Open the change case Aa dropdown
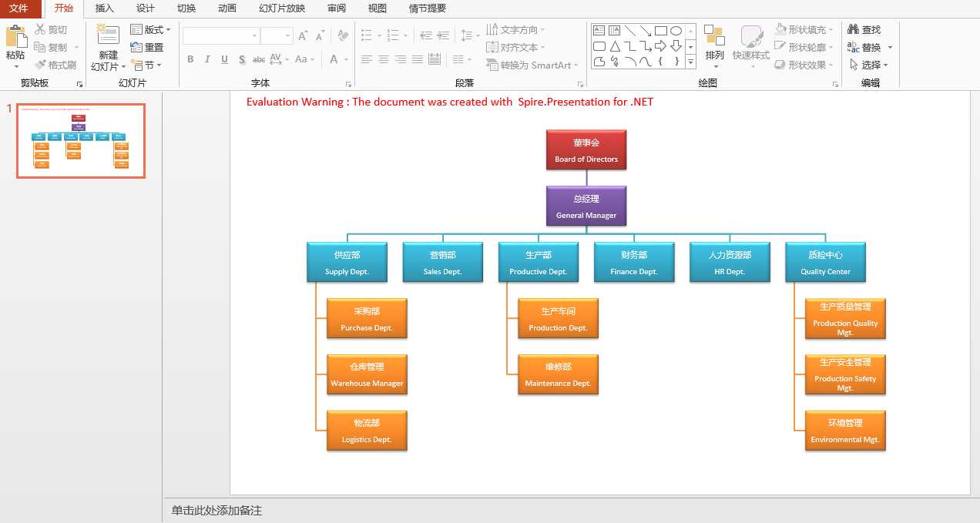This screenshot has height=523, width=980. click(304, 59)
